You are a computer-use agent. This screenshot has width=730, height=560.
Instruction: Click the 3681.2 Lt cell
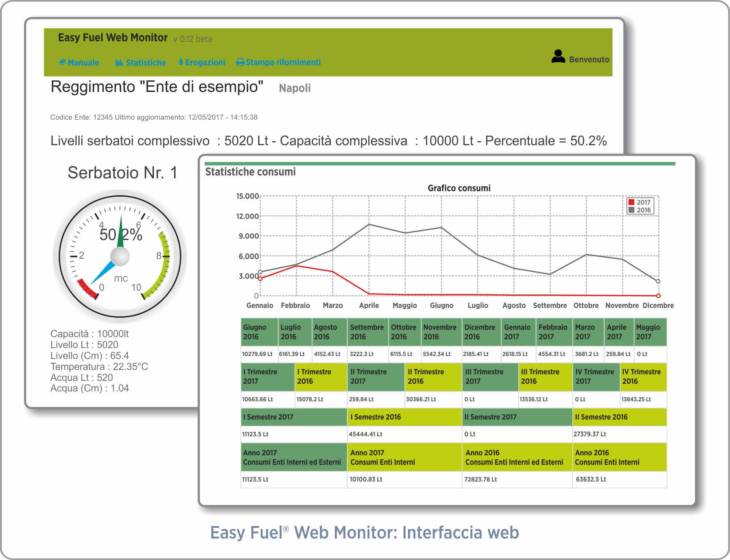pyautogui.click(x=588, y=354)
